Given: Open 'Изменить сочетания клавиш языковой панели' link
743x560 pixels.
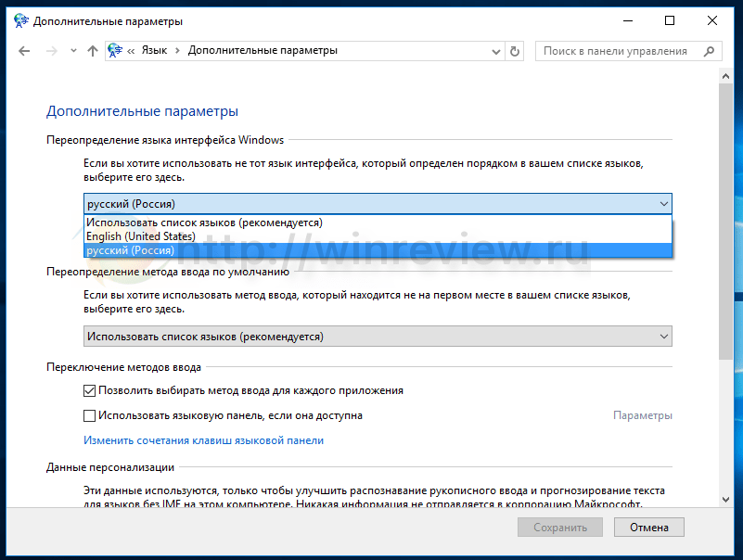Looking at the screenshot, I should (203, 440).
